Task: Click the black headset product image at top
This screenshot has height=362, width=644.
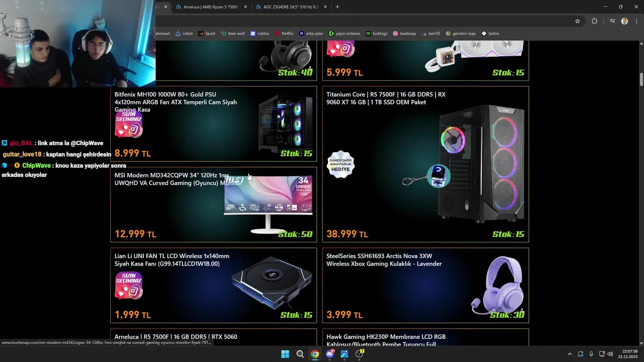Action: pyautogui.click(x=285, y=56)
